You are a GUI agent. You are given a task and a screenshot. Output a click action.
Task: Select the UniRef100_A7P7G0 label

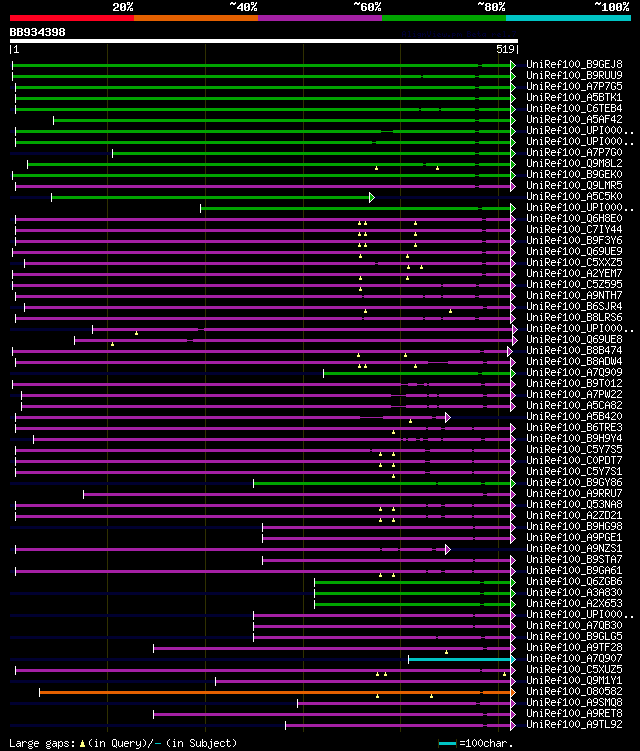point(574,152)
